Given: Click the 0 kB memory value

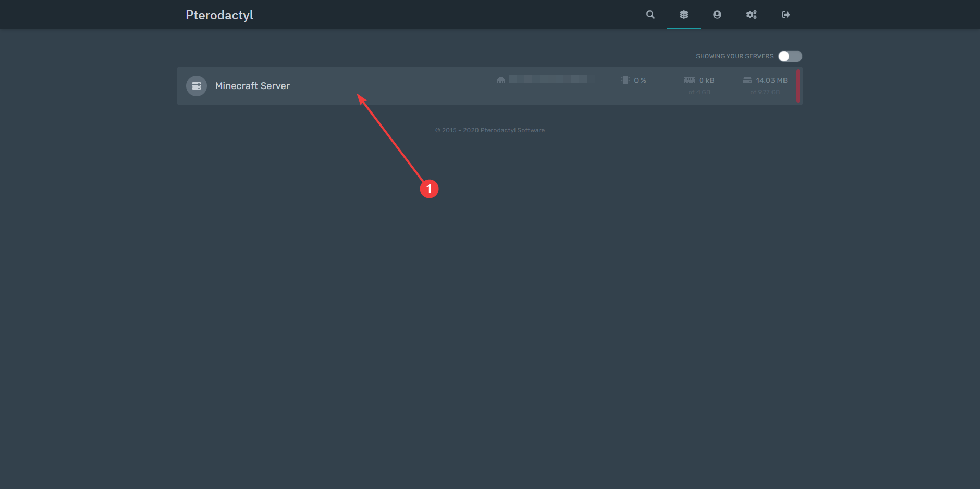Looking at the screenshot, I should [x=707, y=80].
